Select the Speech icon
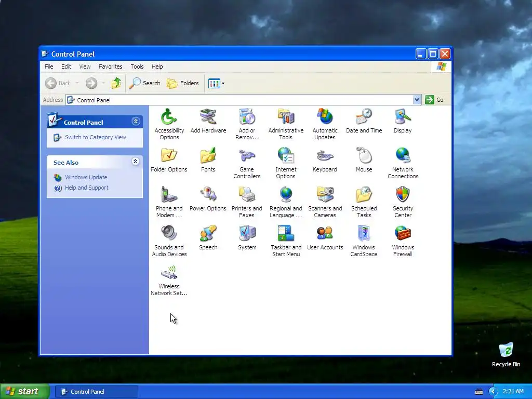The image size is (532, 399). [208, 238]
